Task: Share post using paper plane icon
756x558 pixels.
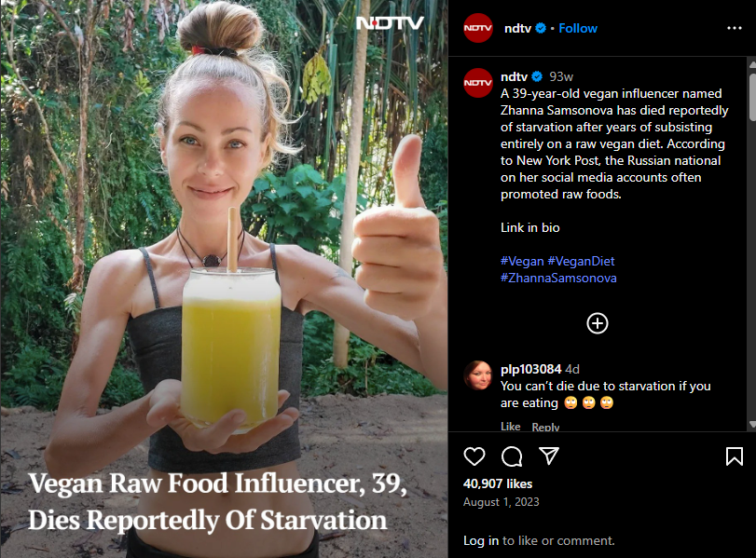Action: click(x=549, y=456)
